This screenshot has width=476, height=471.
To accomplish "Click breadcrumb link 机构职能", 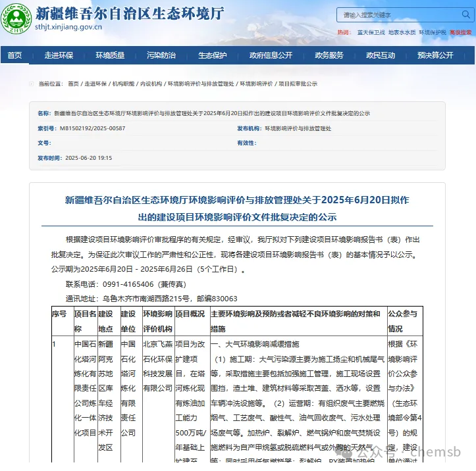I will click(x=123, y=84).
